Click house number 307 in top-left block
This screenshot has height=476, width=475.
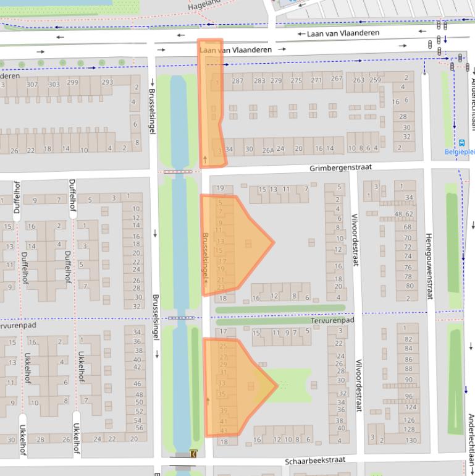pyautogui.click(x=32, y=83)
